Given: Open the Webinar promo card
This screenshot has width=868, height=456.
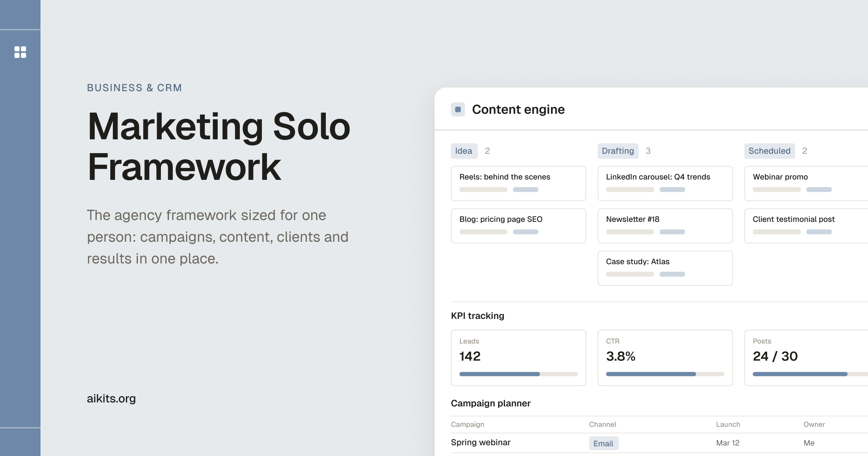Looking at the screenshot, I should tap(806, 183).
